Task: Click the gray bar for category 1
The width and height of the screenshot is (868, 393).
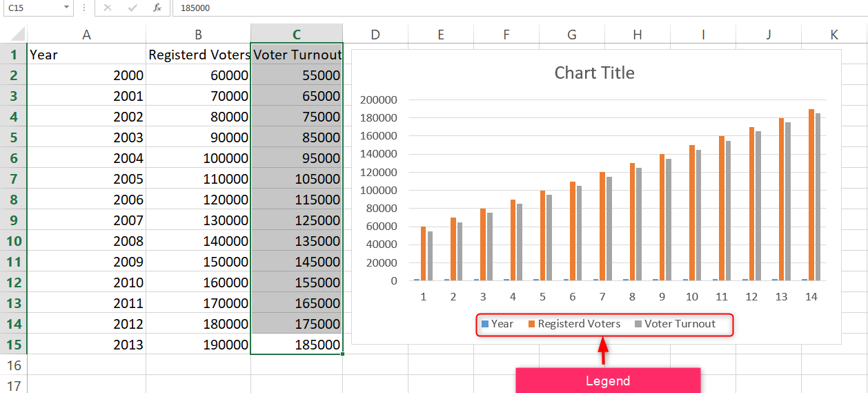Action: coord(430,256)
